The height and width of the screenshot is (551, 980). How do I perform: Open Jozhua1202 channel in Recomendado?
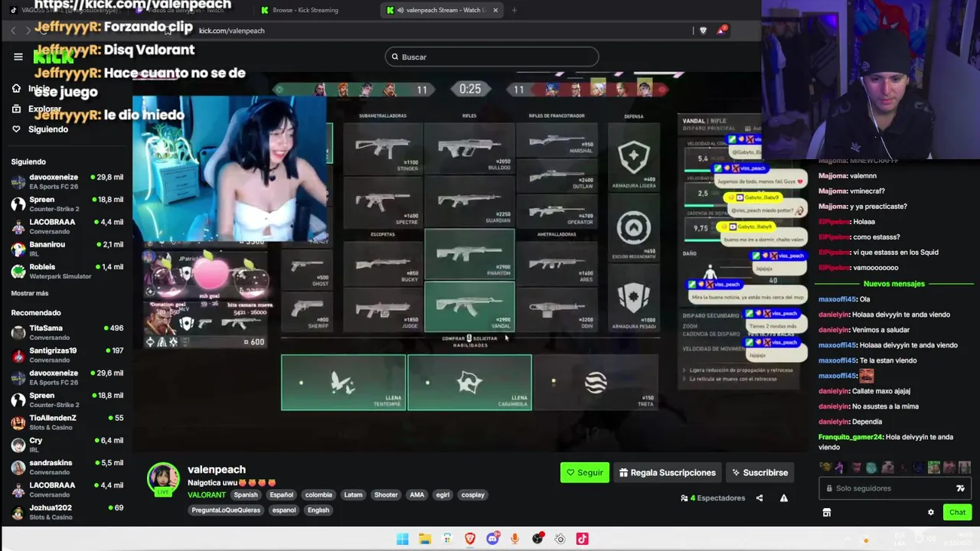point(67,512)
